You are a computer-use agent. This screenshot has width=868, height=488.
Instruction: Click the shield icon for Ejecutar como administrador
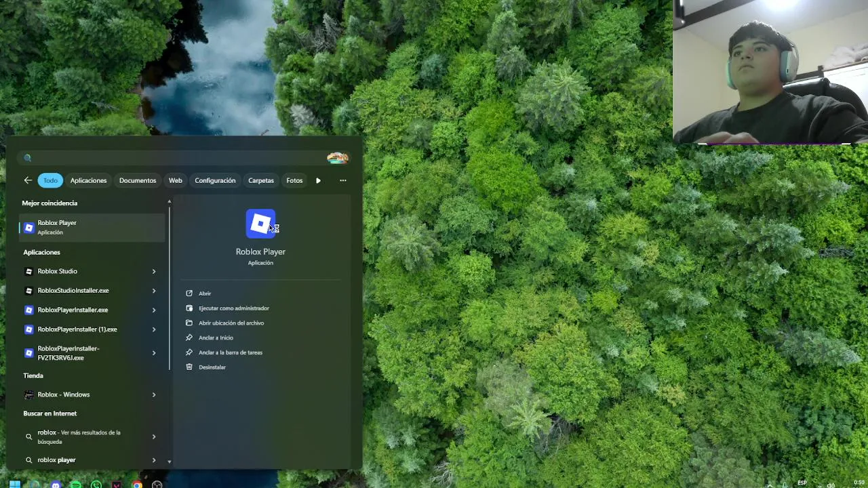pos(189,308)
